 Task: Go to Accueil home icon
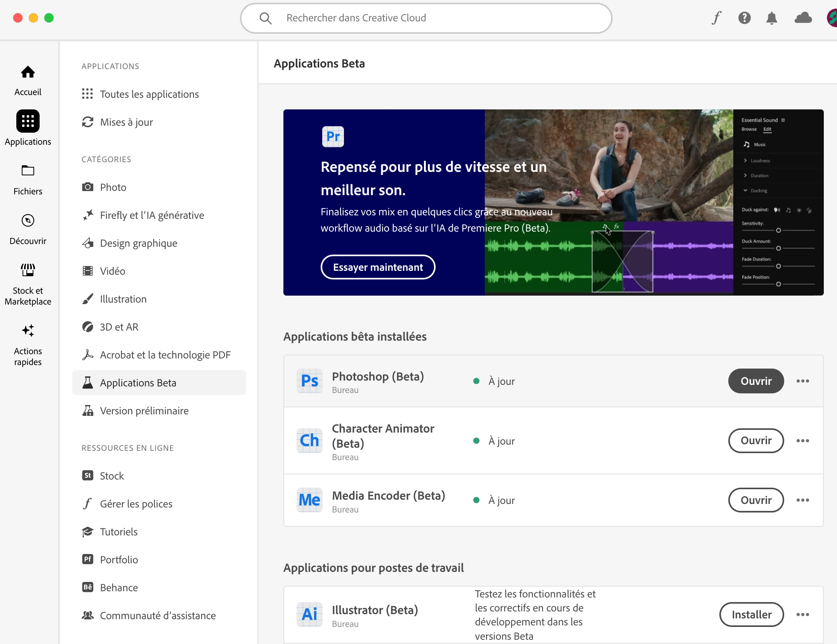pos(28,72)
